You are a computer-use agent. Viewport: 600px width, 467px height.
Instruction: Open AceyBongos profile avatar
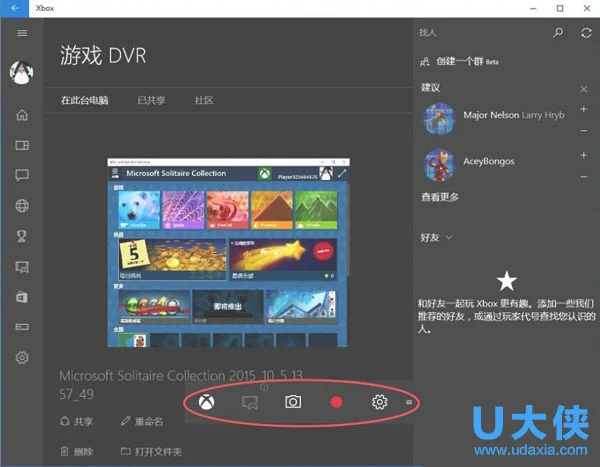tap(439, 165)
